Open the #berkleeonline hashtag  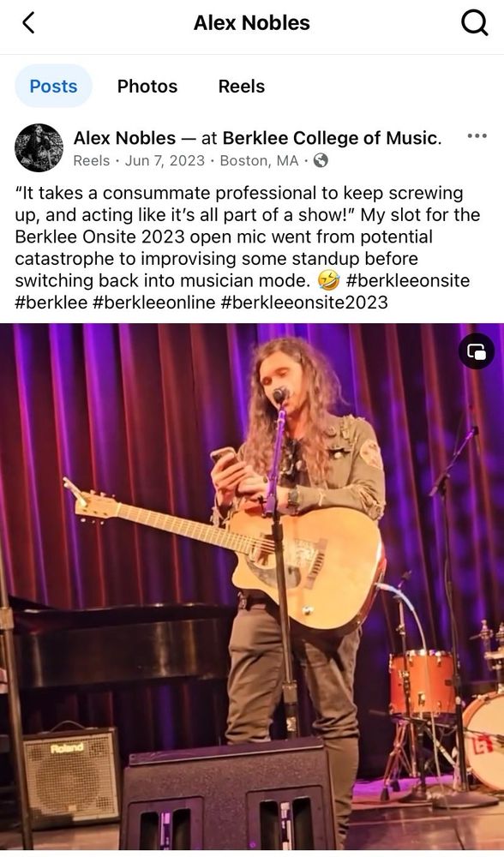point(154,303)
